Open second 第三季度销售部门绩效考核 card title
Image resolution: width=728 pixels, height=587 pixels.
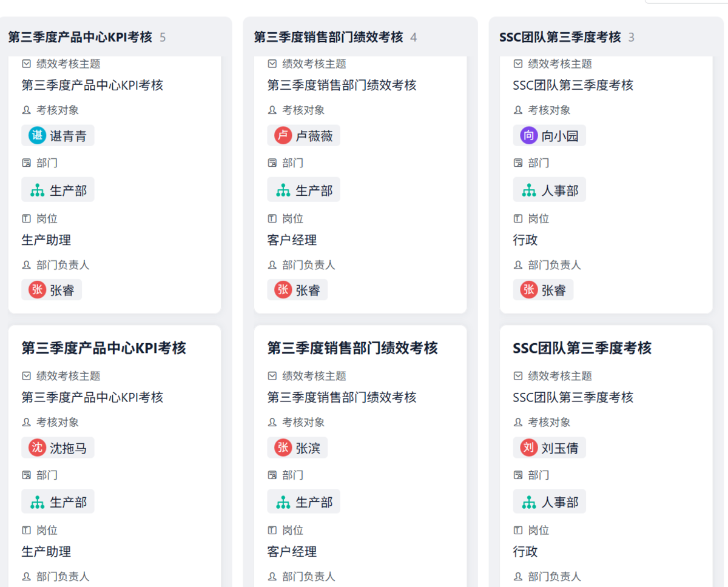352,348
